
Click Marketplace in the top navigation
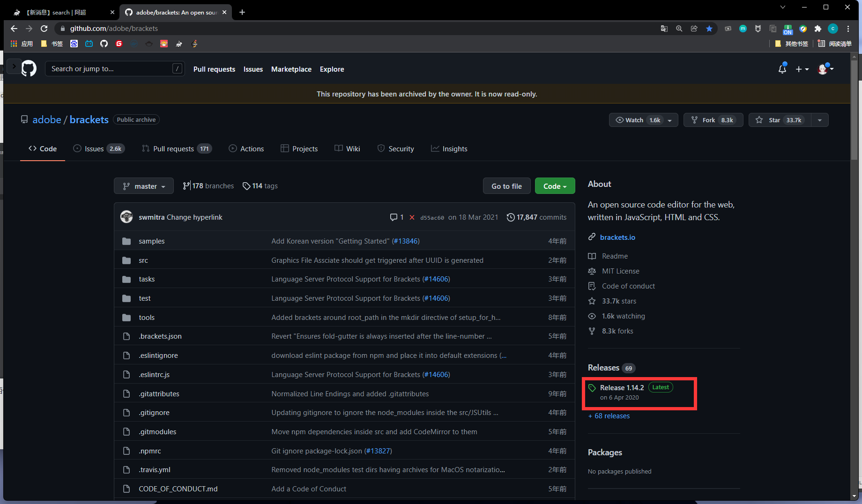point(291,69)
